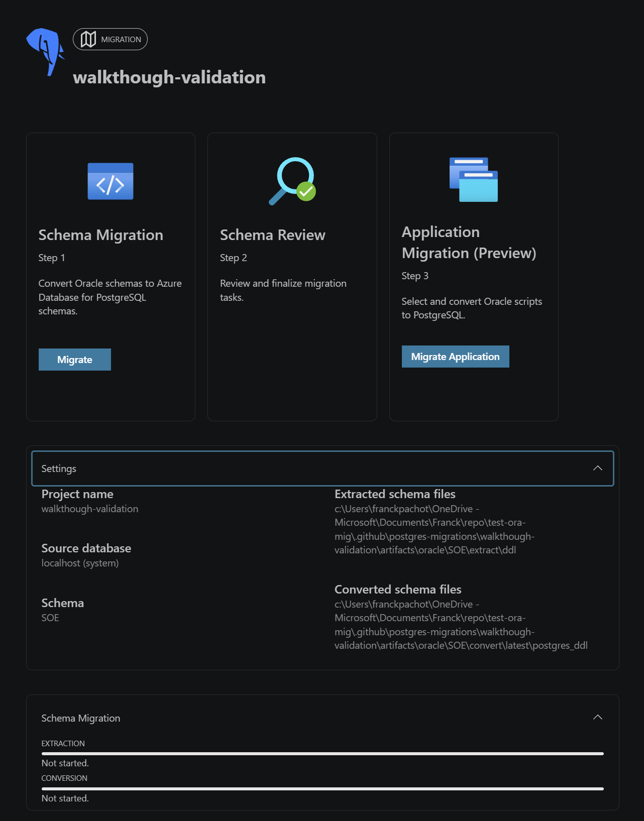The height and width of the screenshot is (821, 644).
Task: Click the Step 3 label
Action: click(x=415, y=276)
